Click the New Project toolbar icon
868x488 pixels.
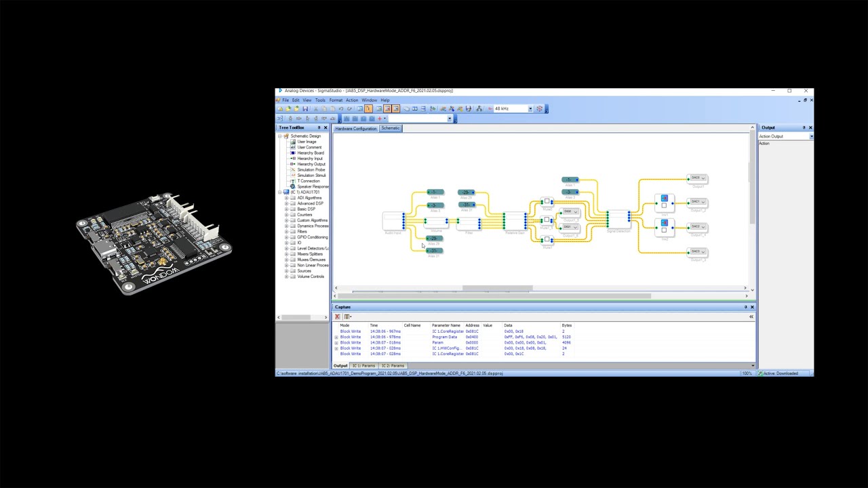tap(280, 108)
